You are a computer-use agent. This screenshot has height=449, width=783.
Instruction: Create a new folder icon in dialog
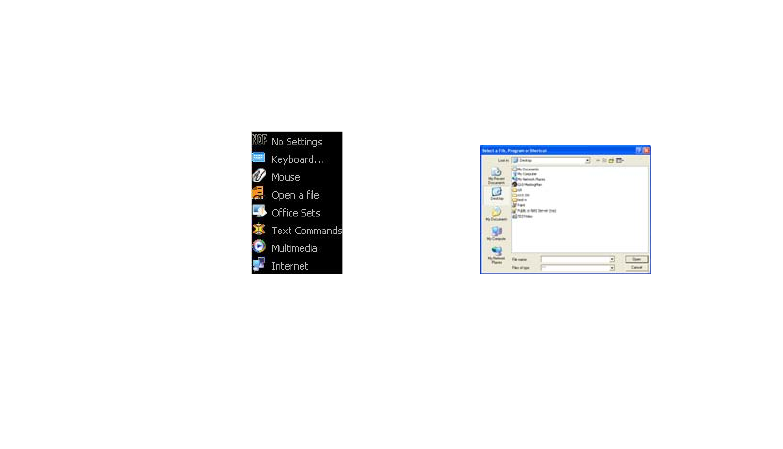pyautogui.click(x=611, y=160)
